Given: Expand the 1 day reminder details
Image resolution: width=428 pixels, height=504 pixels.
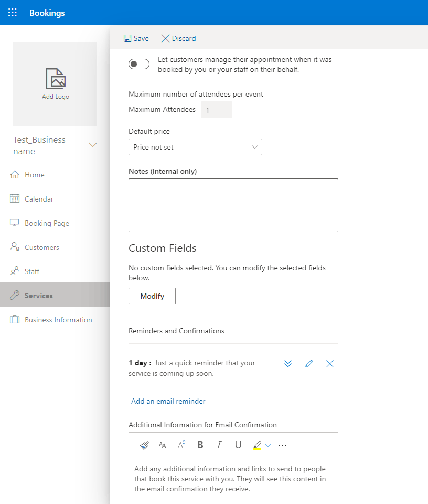Looking at the screenshot, I should click(288, 364).
